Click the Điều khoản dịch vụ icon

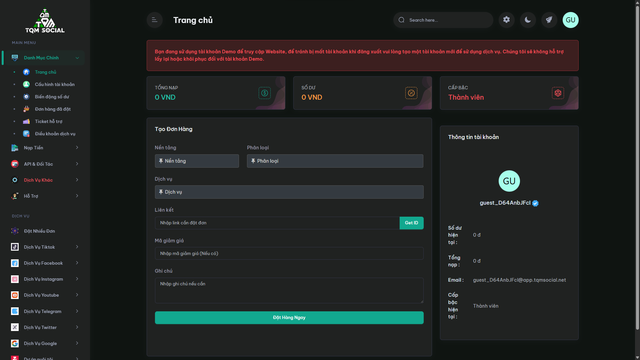(27, 133)
